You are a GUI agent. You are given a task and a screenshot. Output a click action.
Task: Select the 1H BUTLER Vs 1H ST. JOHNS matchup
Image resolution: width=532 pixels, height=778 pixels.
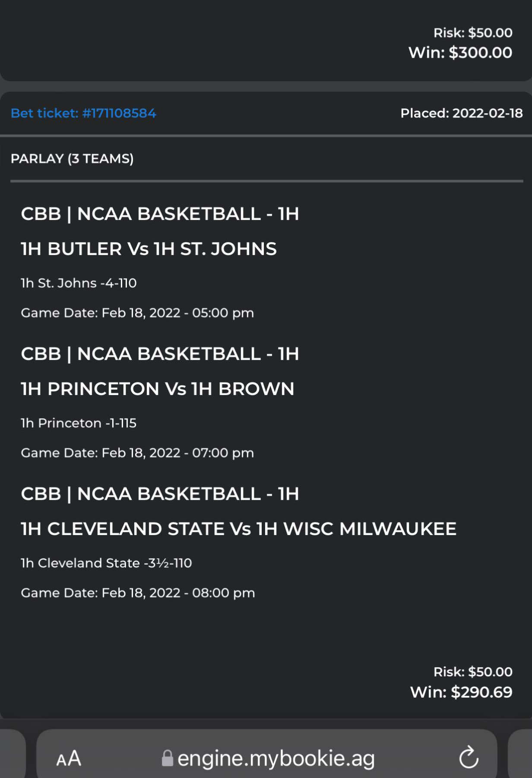coord(149,249)
